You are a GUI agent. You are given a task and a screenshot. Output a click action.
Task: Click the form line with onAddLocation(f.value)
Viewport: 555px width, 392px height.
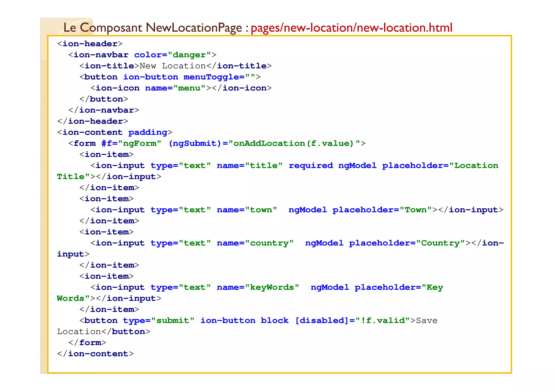click(217, 143)
